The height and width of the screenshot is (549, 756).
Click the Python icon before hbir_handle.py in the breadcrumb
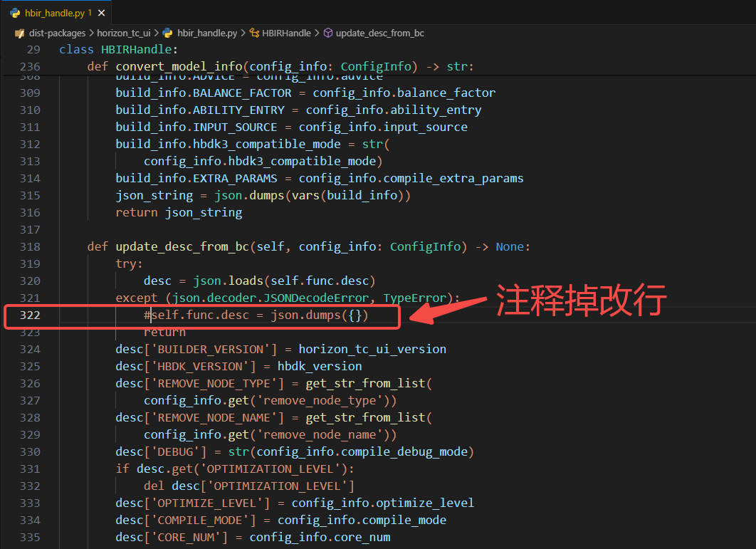click(167, 33)
